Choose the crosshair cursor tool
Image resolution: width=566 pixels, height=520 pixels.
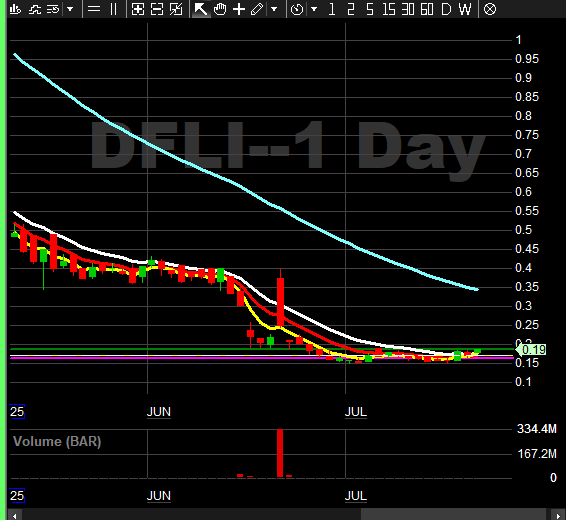point(239,9)
